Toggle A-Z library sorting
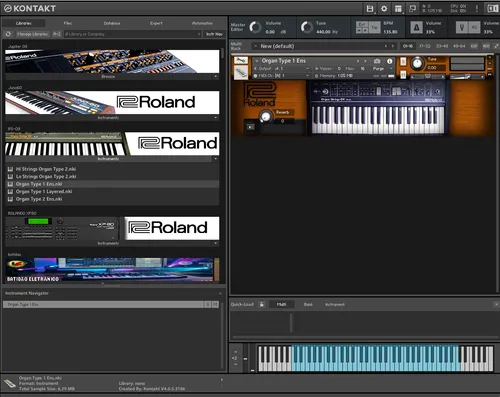 57,34
